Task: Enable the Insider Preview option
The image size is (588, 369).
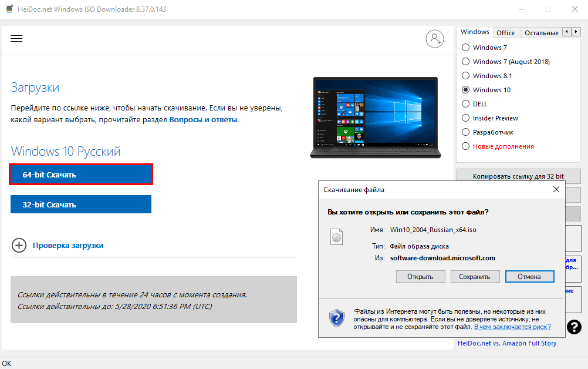Action: (465, 118)
